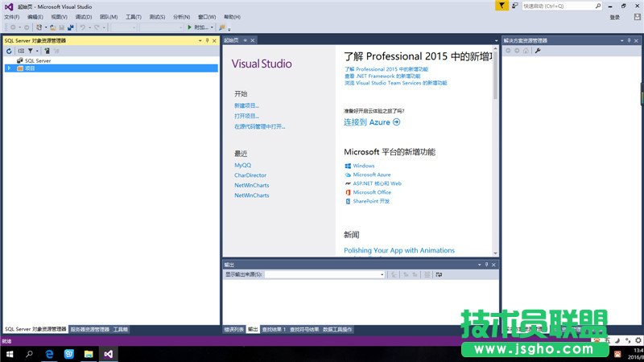Click the undo toolbar icon

83,27
